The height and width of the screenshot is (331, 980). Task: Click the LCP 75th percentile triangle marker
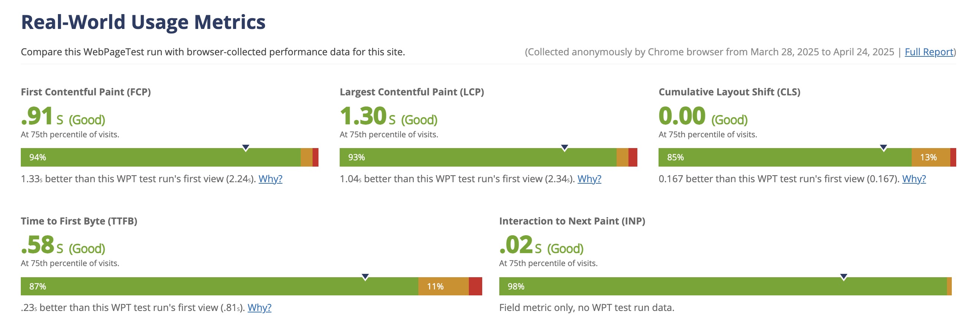click(565, 148)
